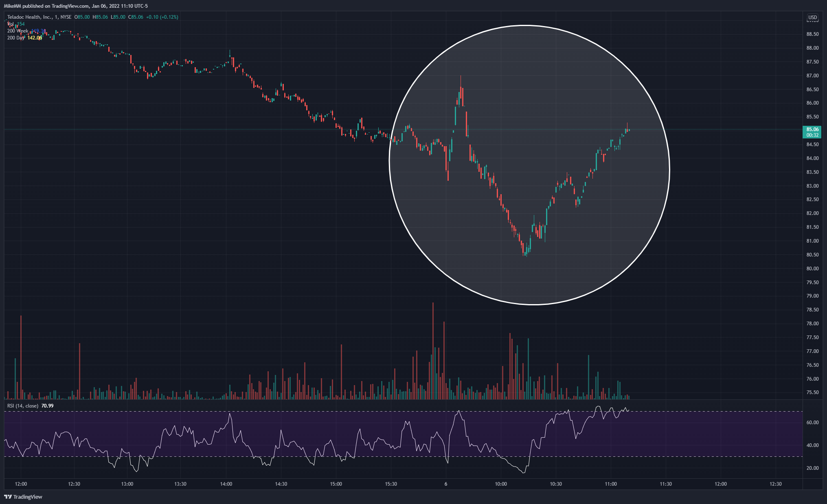The height and width of the screenshot is (504, 827).
Task: Click the 15:30 time axis label
Action: pos(391,484)
